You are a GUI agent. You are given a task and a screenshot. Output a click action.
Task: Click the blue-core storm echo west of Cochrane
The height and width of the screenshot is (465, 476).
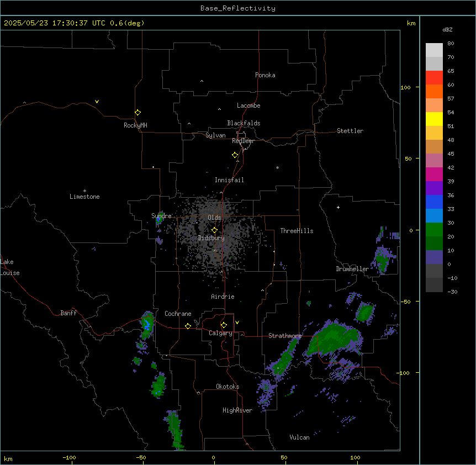(147, 325)
